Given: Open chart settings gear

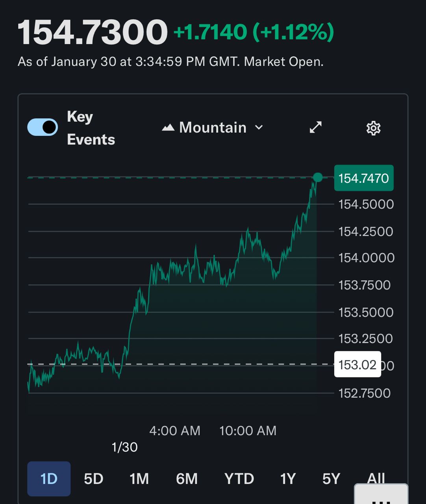Looking at the screenshot, I should 373,128.
